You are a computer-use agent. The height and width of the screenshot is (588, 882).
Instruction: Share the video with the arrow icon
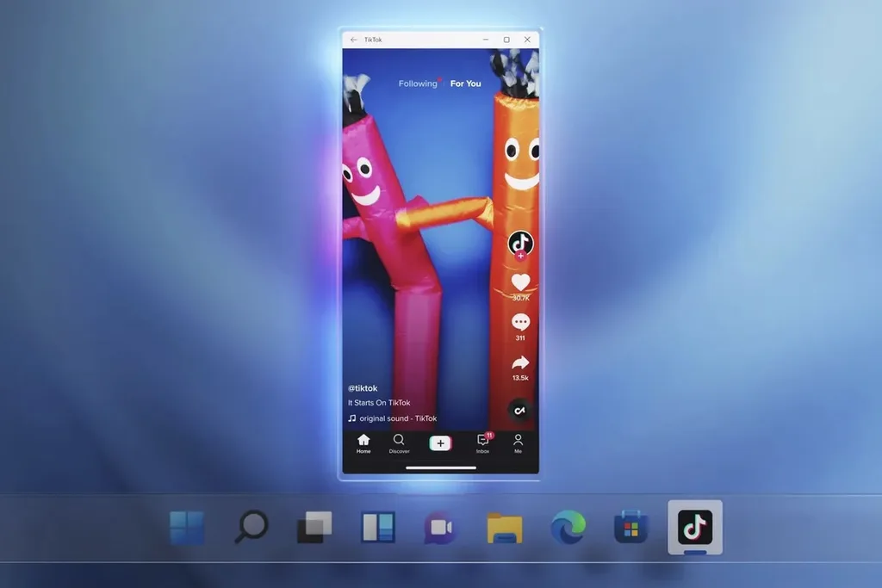520,362
